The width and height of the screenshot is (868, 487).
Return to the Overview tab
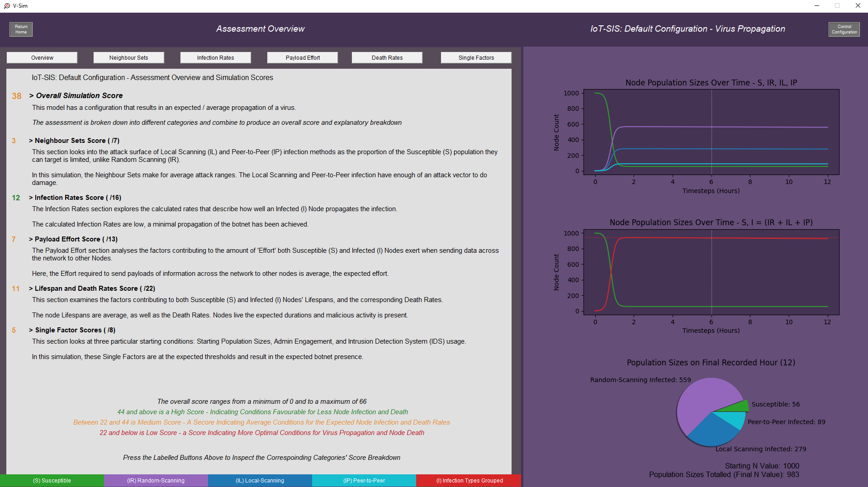tap(42, 57)
